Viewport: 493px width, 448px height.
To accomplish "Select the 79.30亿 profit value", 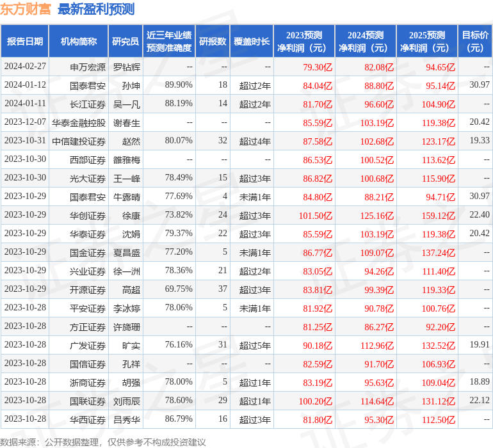I will tap(318, 67).
